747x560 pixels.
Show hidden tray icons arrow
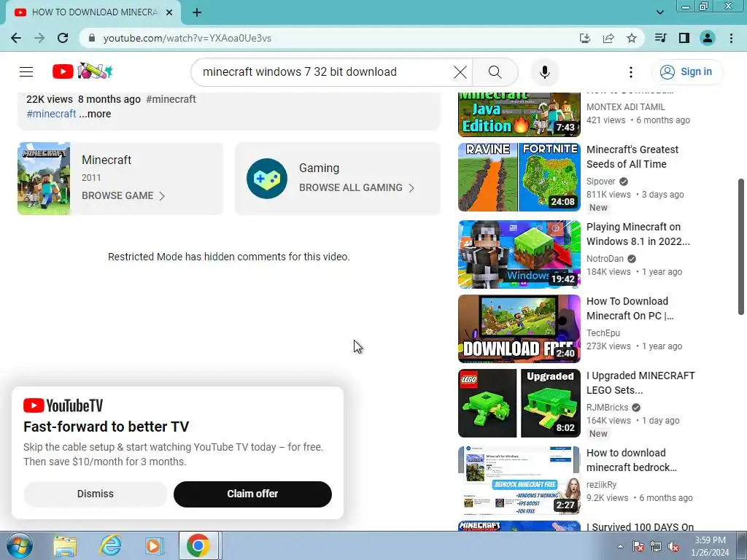[x=620, y=546]
